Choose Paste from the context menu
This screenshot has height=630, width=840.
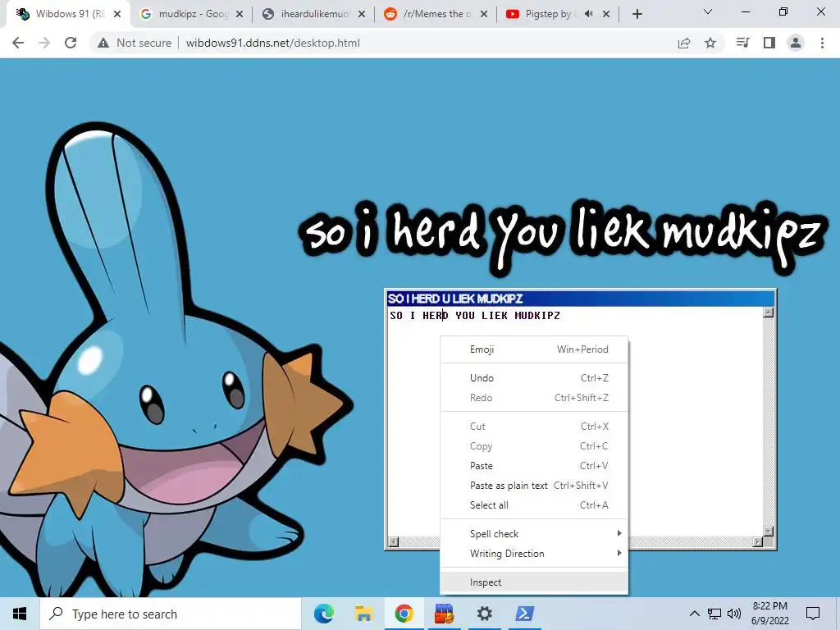click(x=533, y=466)
